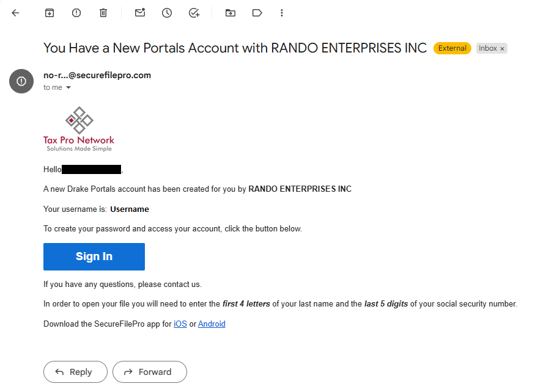549x392 pixels.
Task: Add this email to Tasks
Action: [x=194, y=13]
